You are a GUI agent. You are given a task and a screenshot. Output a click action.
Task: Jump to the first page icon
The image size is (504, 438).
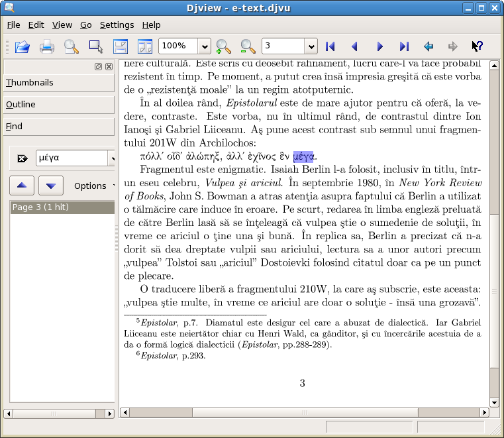coord(330,46)
